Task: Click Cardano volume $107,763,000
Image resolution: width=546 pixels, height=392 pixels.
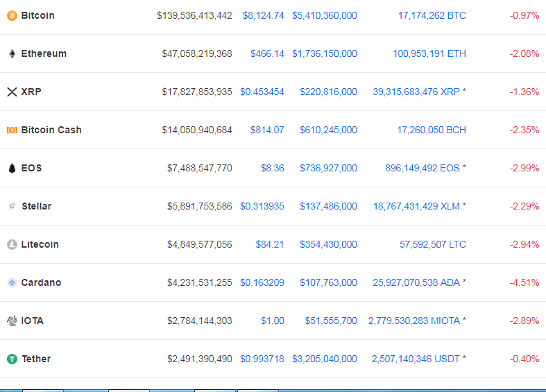Action: pos(328,282)
